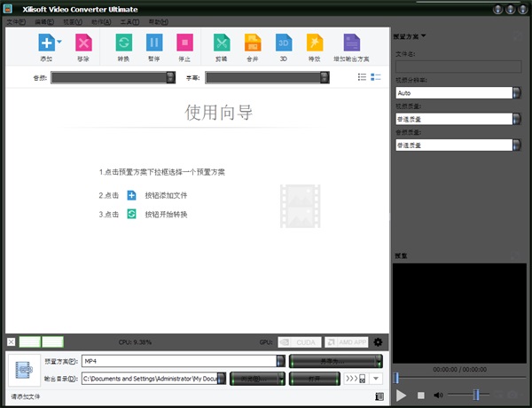Click the 使用向导 wizard heading text
Image resolution: width=532 pixels, height=408 pixels.
pyautogui.click(x=219, y=113)
